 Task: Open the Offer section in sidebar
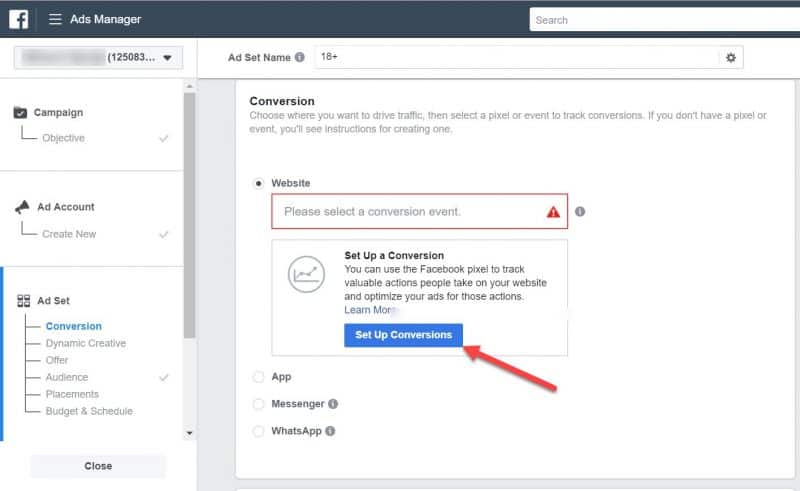pos(57,360)
